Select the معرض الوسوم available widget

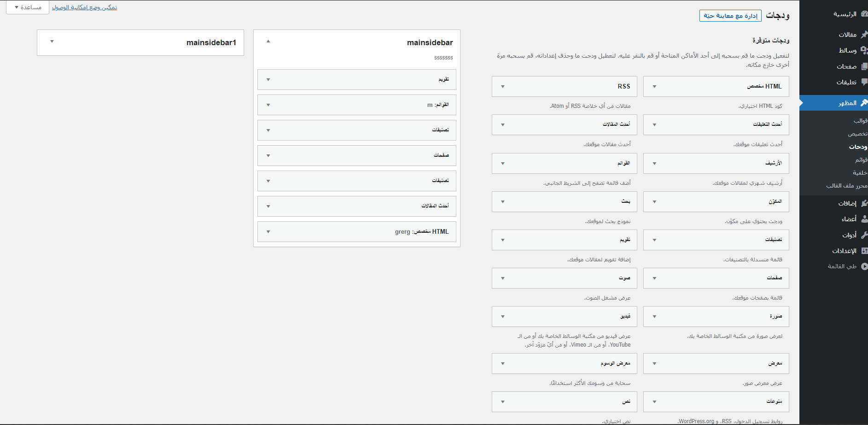tap(615, 363)
